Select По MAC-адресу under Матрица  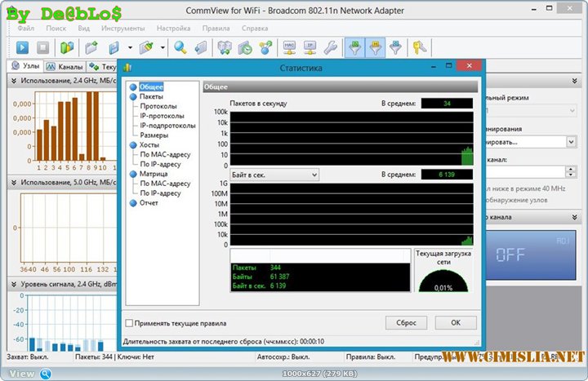[165, 184]
